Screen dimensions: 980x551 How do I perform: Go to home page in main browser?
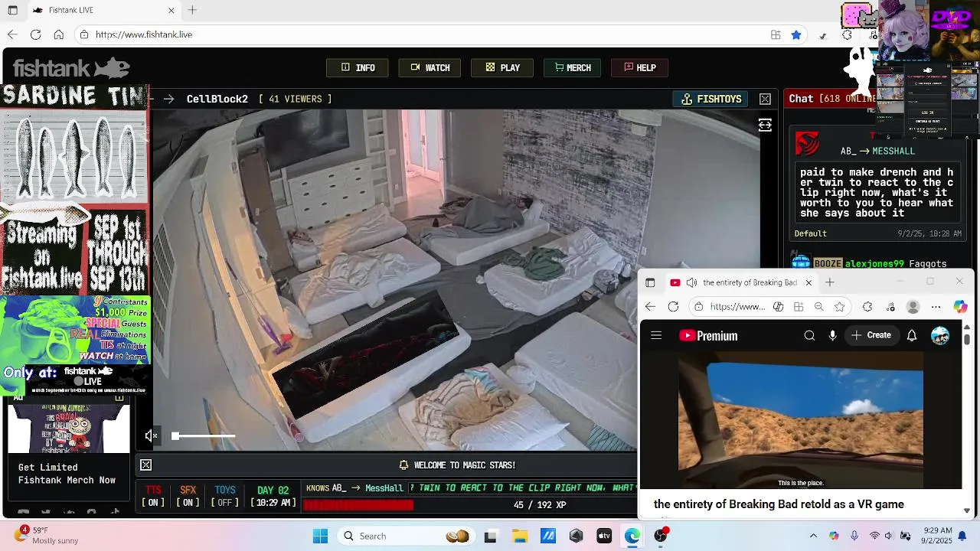point(58,34)
